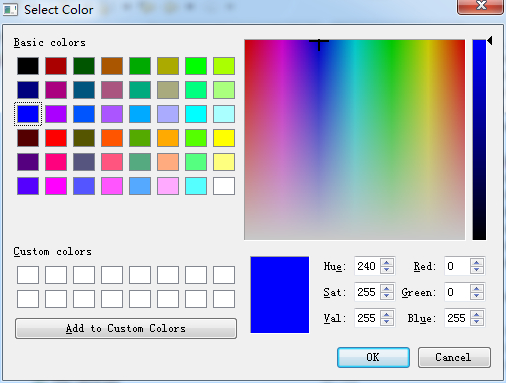Pick the hot pink basic color swatch

[56, 162]
